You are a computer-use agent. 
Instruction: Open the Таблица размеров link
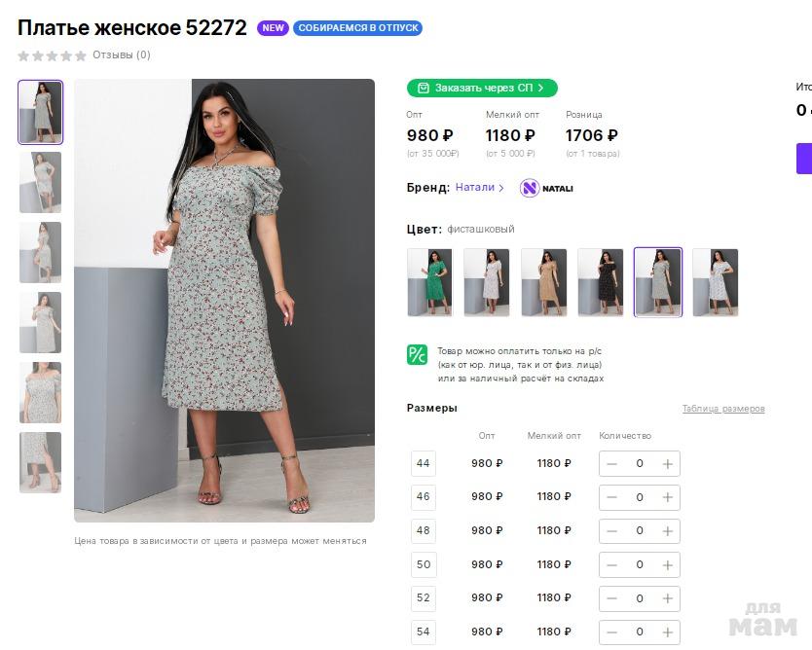tap(723, 409)
